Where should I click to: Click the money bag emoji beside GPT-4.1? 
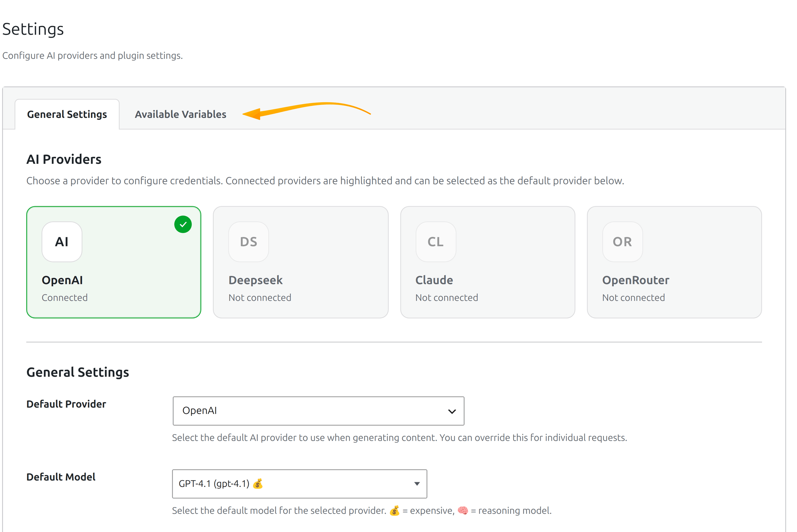258,484
